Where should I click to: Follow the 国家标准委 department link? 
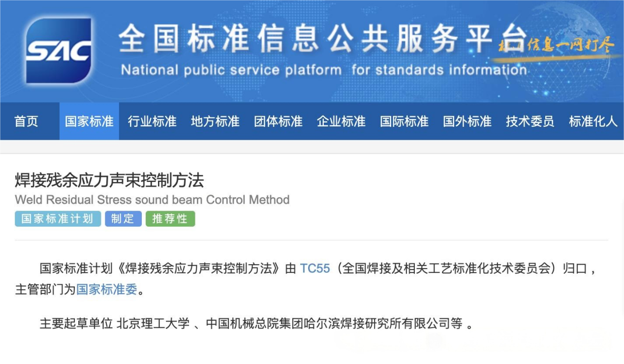[x=107, y=290]
